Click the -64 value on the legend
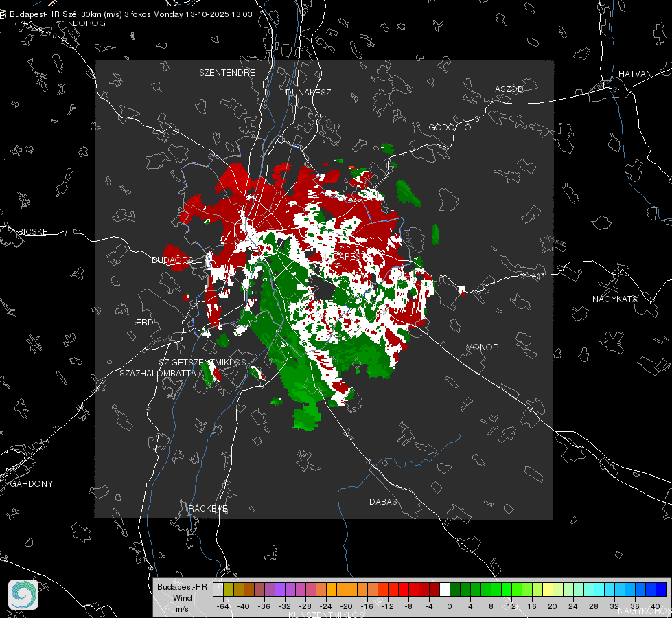Viewport: 672px width, 618px height. (x=222, y=606)
